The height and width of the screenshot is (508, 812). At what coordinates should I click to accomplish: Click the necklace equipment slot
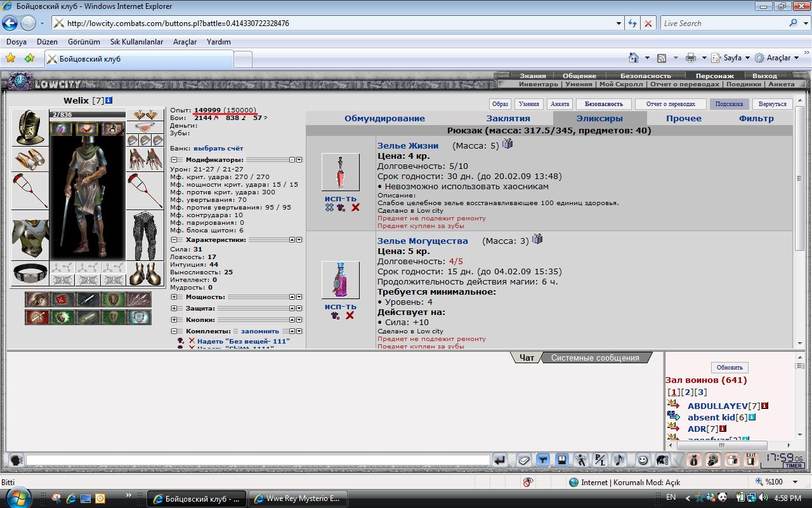[145, 128]
